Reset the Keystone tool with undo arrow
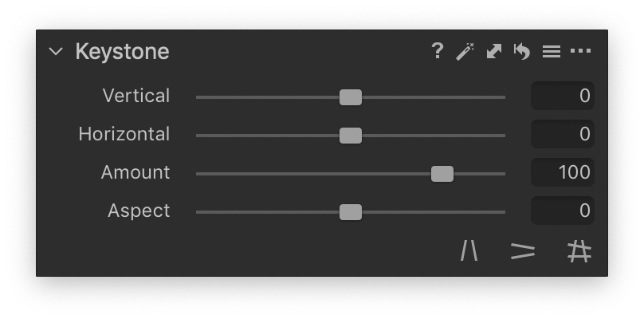The height and width of the screenshot is (319, 644). tap(522, 51)
